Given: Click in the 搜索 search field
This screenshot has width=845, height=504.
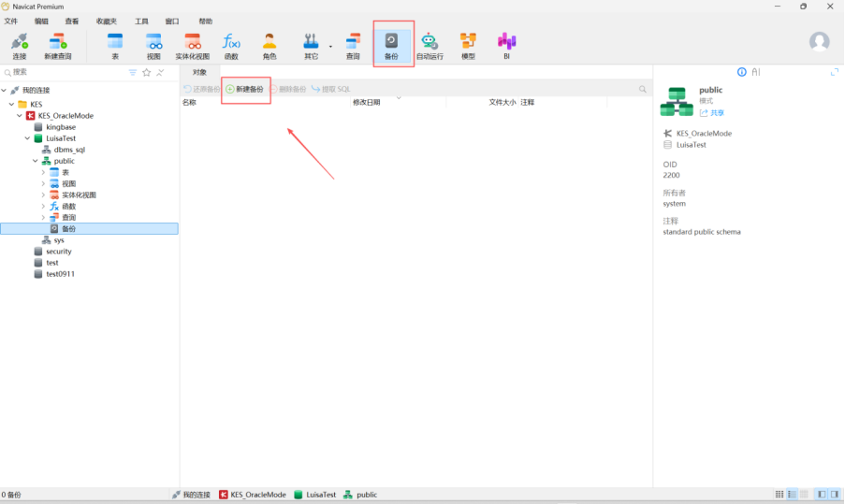Looking at the screenshot, I should pos(66,72).
